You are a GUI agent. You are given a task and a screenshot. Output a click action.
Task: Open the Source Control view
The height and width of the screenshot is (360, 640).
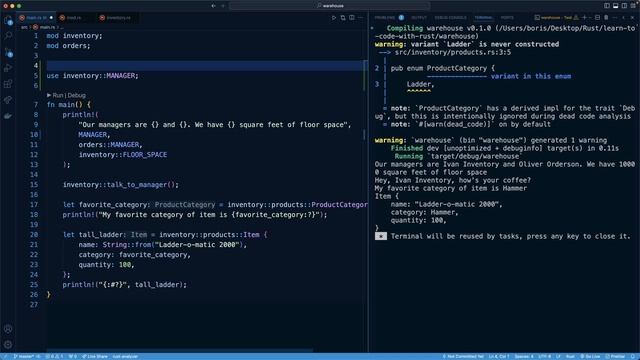(8, 52)
